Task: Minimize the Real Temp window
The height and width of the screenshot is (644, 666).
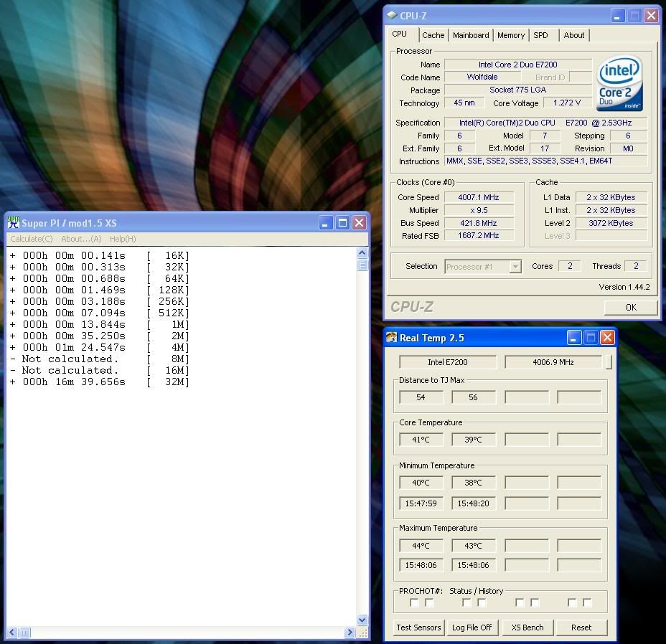Action: pyautogui.click(x=574, y=338)
